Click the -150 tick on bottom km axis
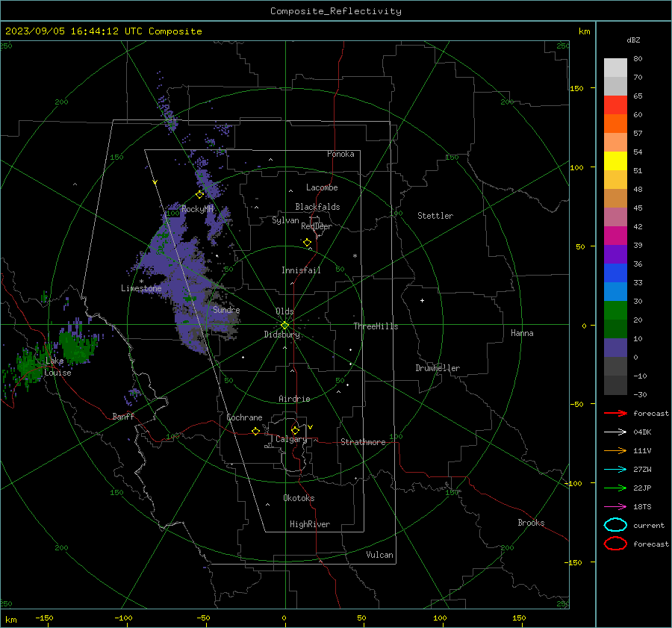The height and width of the screenshot is (628, 672). coord(44,618)
